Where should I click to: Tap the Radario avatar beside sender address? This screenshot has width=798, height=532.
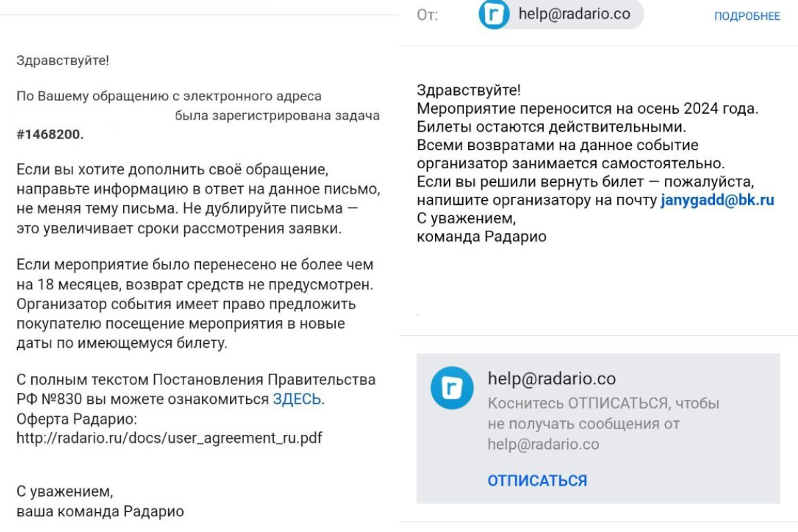pyautogui.click(x=494, y=15)
